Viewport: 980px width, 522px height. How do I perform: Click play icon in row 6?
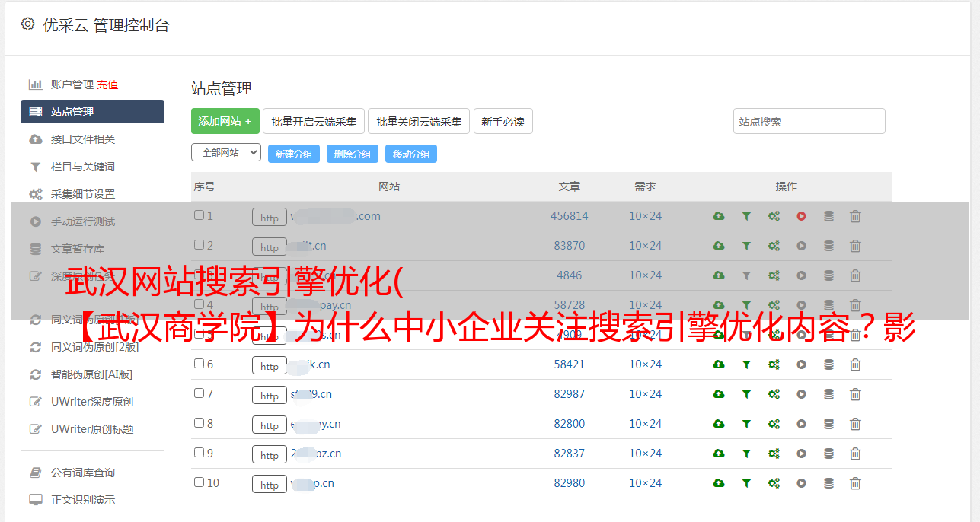(x=801, y=364)
